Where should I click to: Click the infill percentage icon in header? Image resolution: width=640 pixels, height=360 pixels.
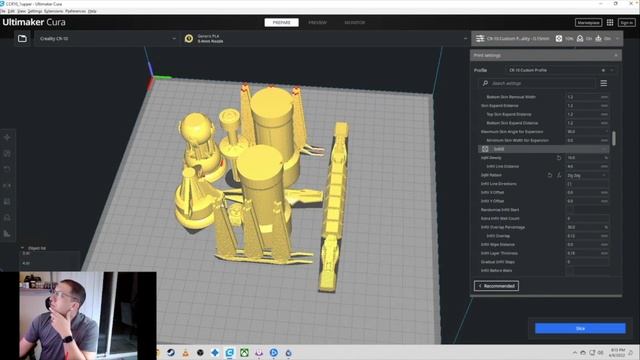click(x=559, y=38)
